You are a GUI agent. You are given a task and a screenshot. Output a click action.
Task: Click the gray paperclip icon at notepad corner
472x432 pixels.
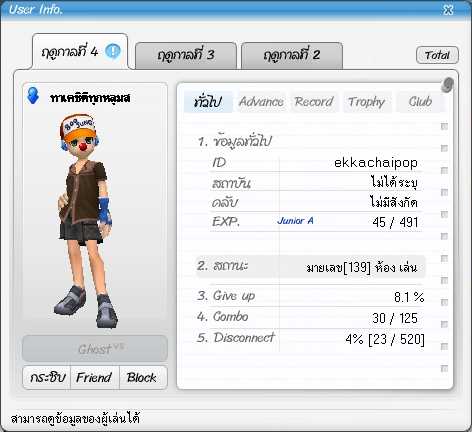click(x=447, y=85)
